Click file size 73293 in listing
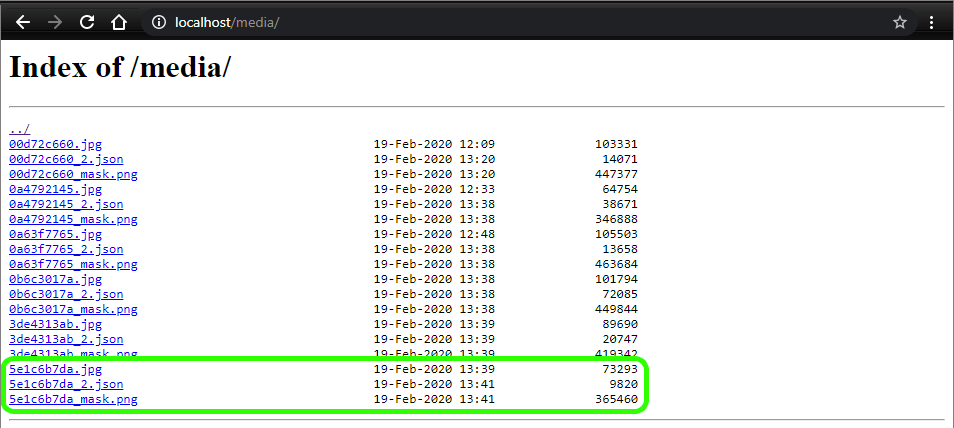 (620, 370)
